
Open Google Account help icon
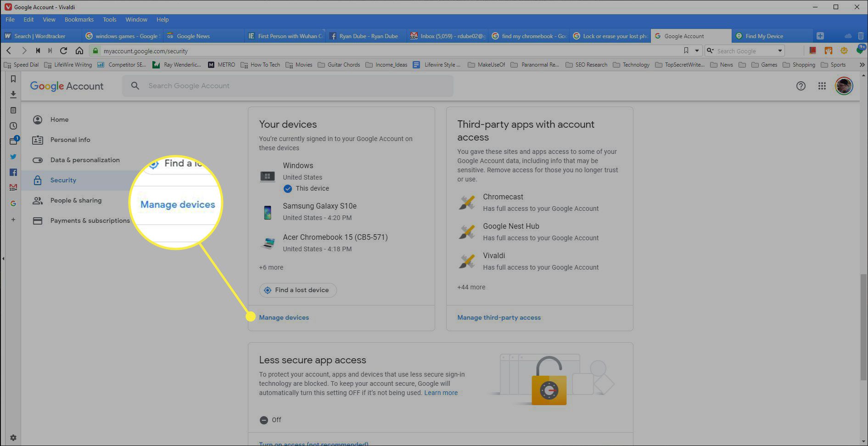(801, 86)
